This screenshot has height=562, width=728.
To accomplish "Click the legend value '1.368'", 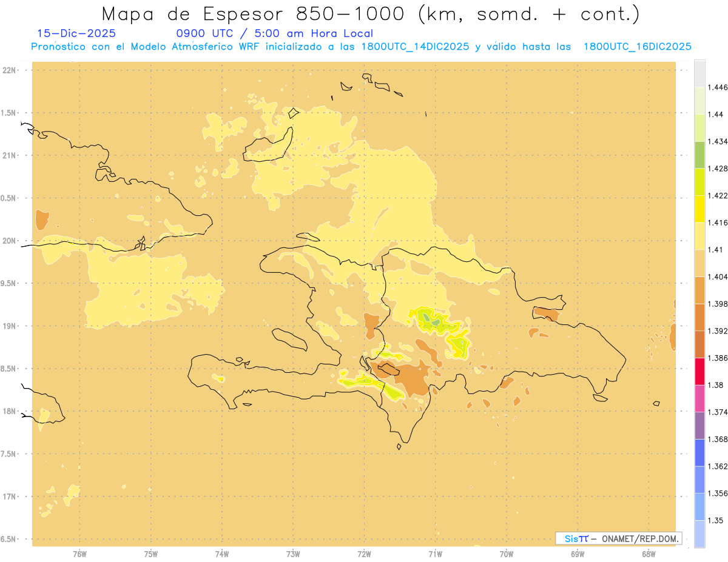I will click(x=719, y=439).
